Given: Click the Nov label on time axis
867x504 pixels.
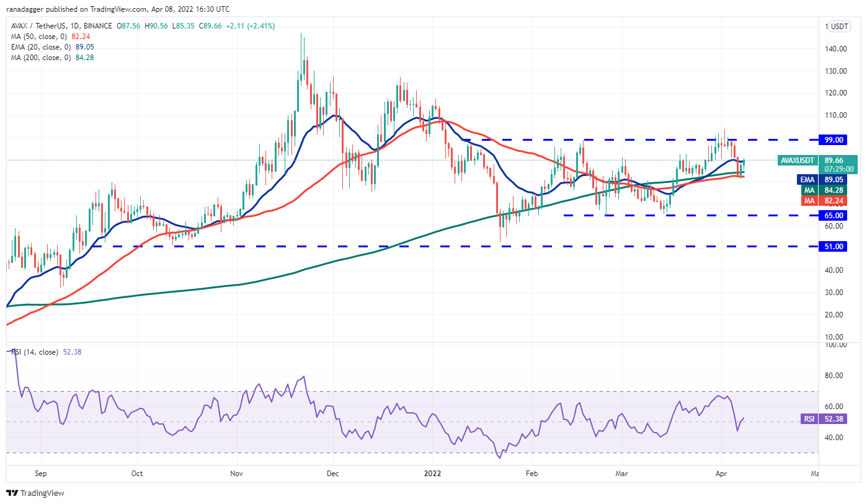Looking at the screenshot, I should tap(236, 473).
